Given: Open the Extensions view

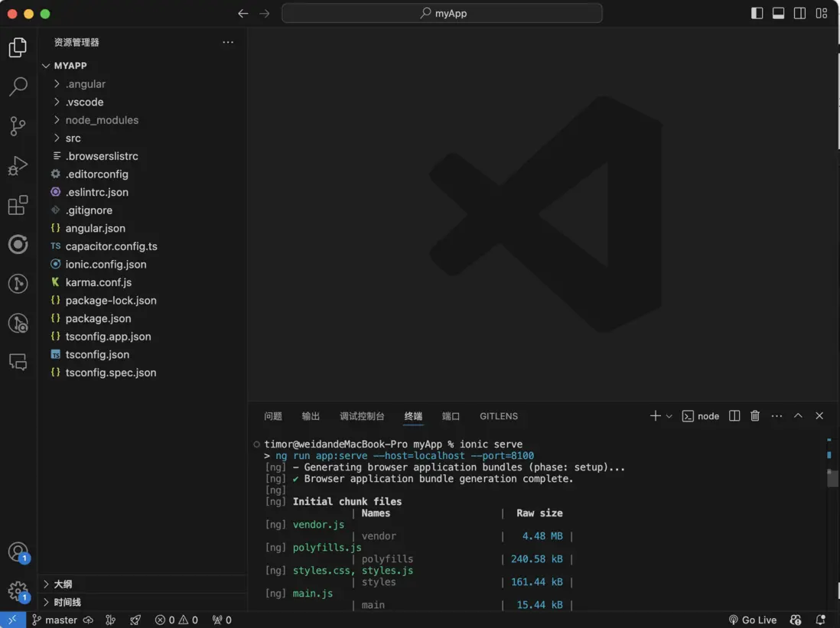Looking at the screenshot, I should (x=18, y=205).
